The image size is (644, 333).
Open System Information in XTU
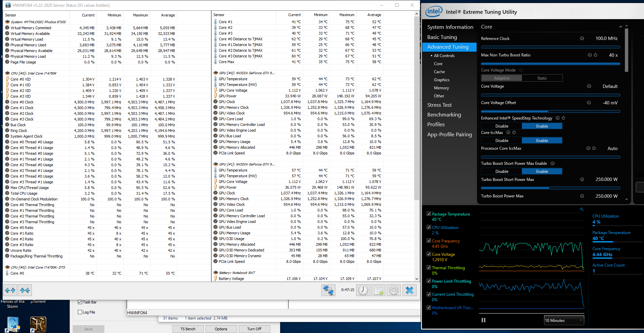click(450, 27)
